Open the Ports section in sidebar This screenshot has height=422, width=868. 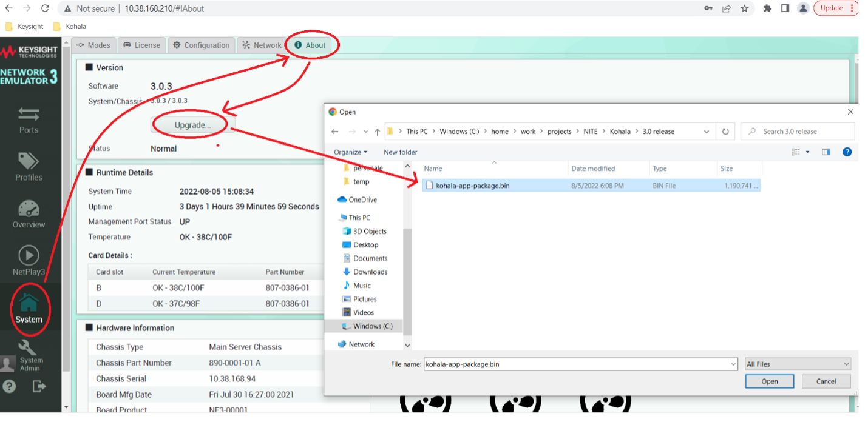[29, 119]
